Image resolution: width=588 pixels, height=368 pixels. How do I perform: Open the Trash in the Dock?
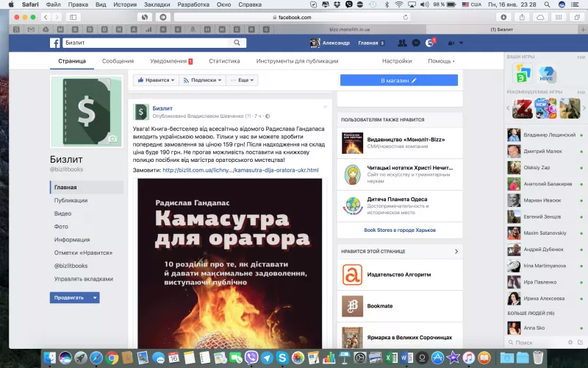pos(538,358)
